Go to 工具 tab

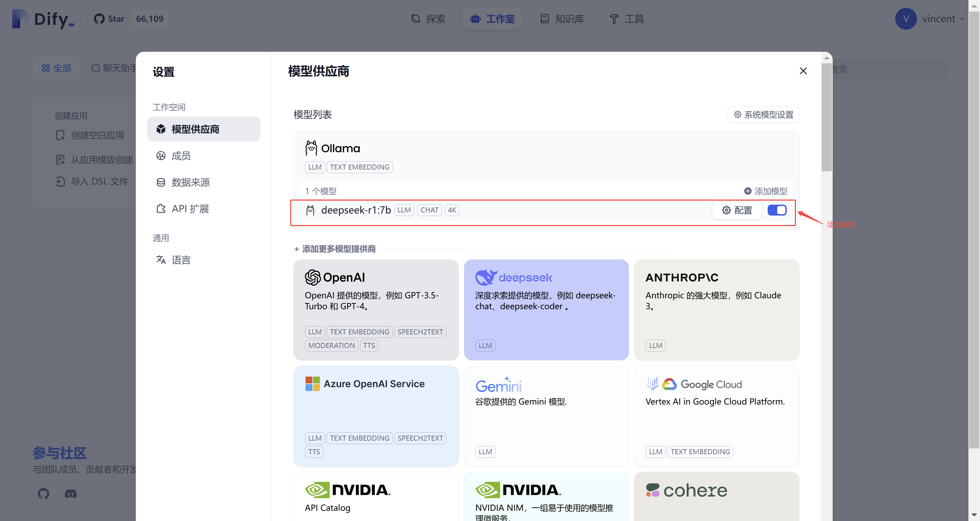point(626,19)
